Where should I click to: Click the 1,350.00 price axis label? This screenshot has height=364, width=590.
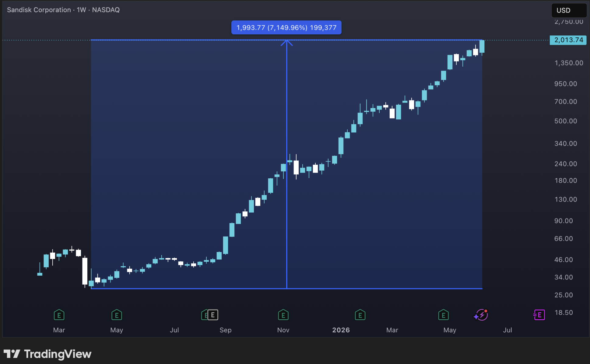pos(569,63)
